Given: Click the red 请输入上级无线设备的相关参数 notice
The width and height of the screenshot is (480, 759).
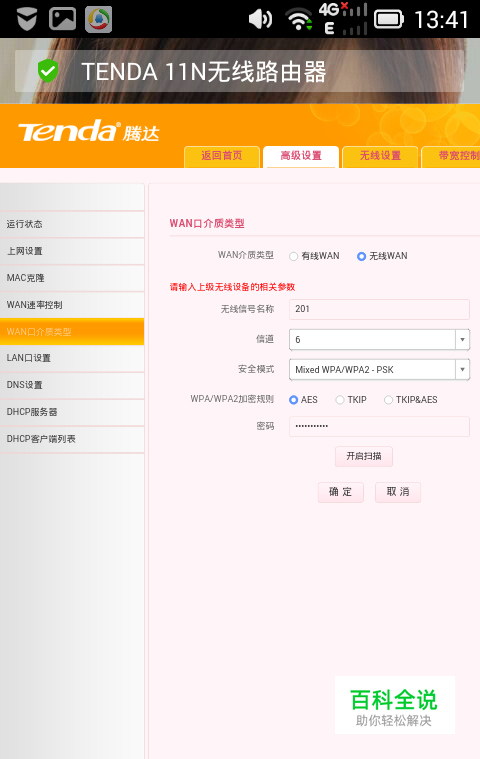Looking at the screenshot, I should point(232,287).
